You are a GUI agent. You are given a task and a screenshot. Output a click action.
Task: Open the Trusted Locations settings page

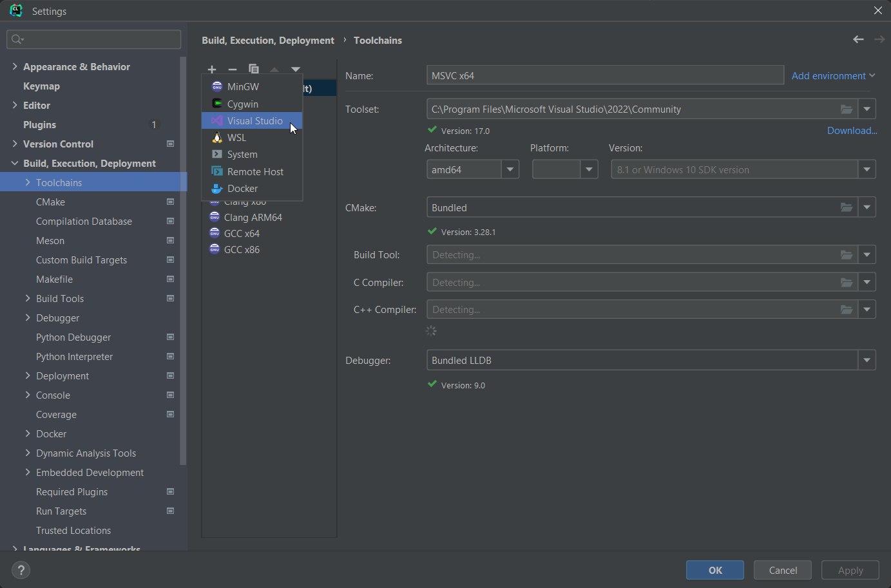pos(73,530)
